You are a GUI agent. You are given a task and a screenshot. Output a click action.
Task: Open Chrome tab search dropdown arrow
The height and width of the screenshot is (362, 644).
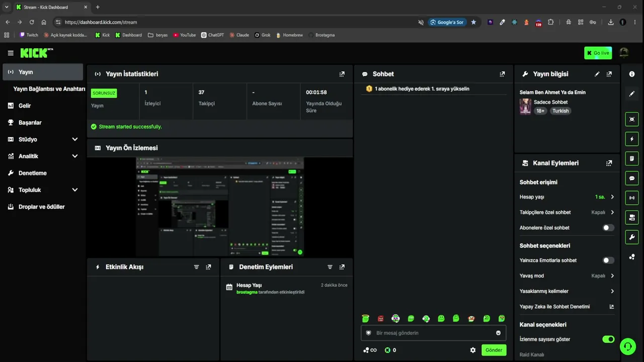point(7,7)
